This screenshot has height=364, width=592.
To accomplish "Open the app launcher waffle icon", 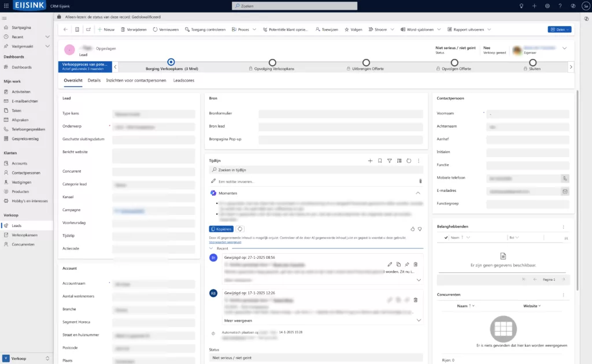I will (6, 6).
